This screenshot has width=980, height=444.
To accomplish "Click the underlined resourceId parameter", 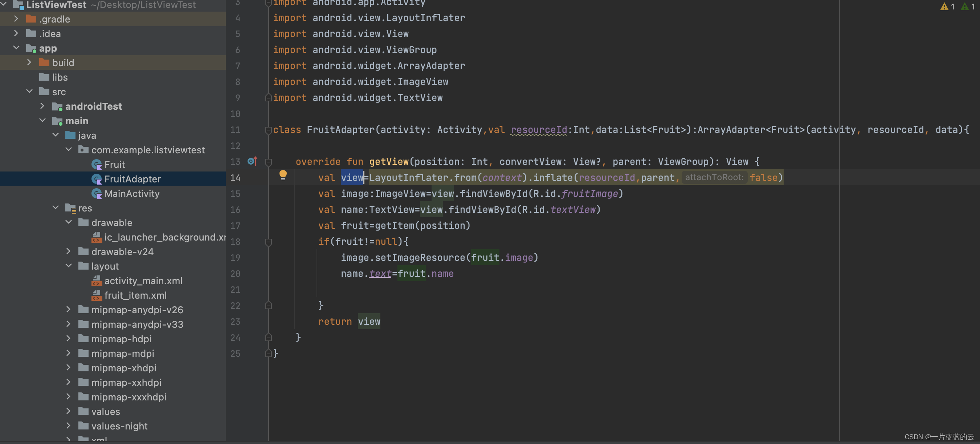I will point(538,130).
